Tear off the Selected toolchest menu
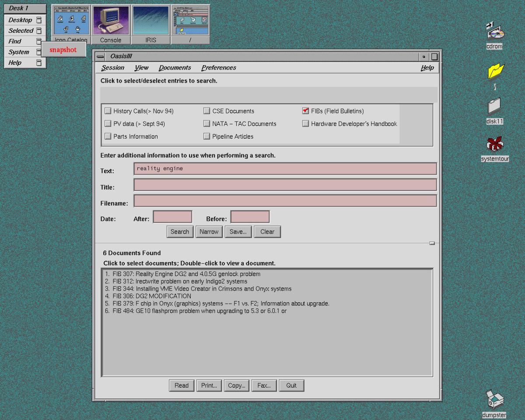The image size is (525, 420). [x=39, y=31]
